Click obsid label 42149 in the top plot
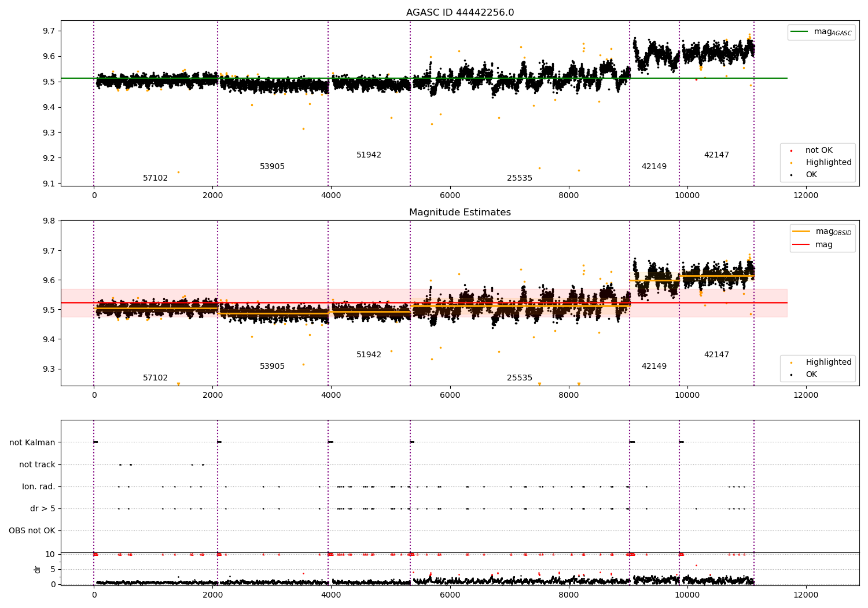868x608 pixels. (x=654, y=167)
